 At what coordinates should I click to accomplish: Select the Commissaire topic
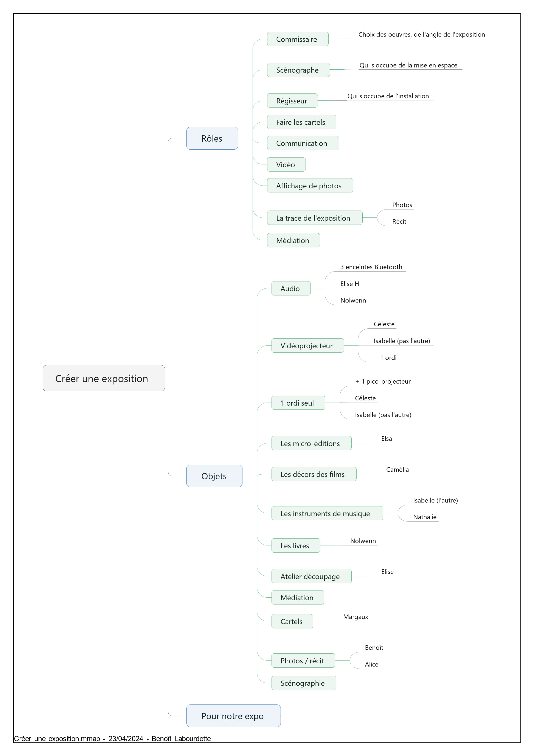click(298, 39)
